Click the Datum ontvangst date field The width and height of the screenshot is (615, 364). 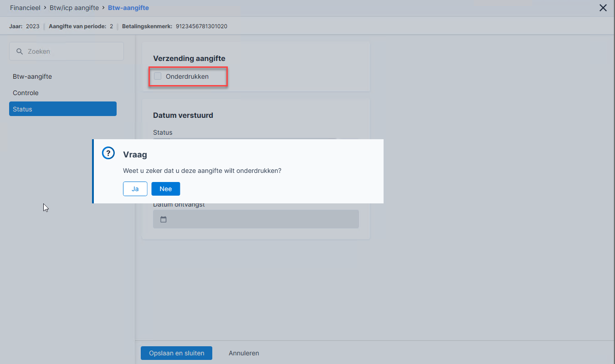click(256, 219)
